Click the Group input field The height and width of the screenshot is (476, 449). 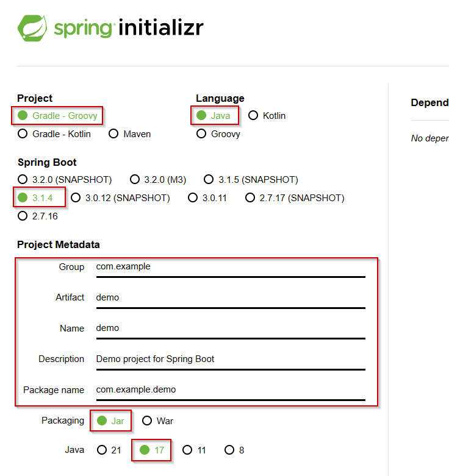[x=231, y=269]
